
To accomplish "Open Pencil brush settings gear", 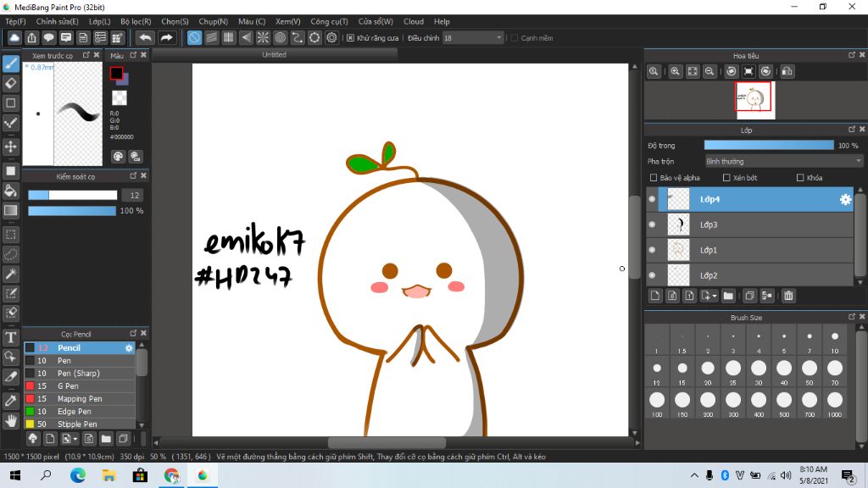I will point(129,348).
